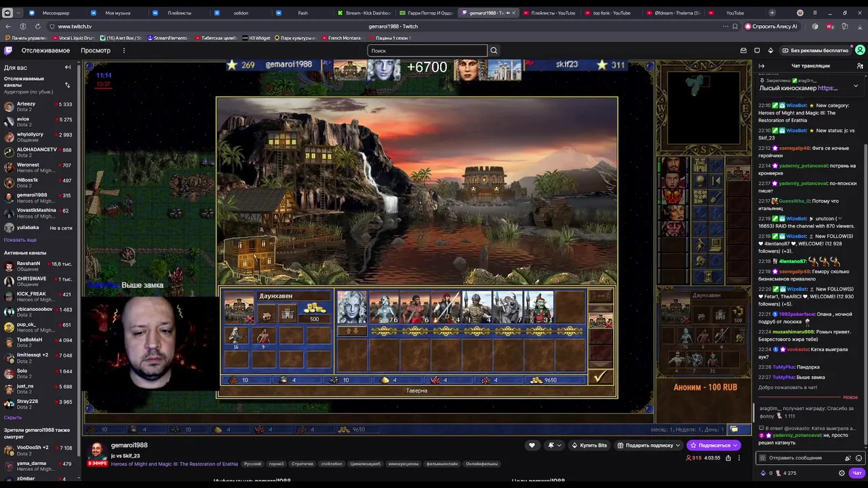Open the chat settings gear
The width and height of the screenshot is (868, 488).
click(842, 473)
